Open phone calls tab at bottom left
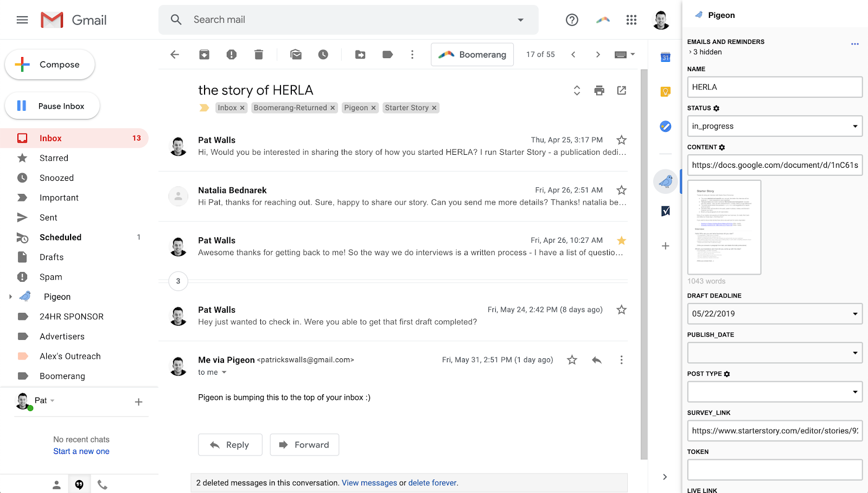 pos(103,485)
